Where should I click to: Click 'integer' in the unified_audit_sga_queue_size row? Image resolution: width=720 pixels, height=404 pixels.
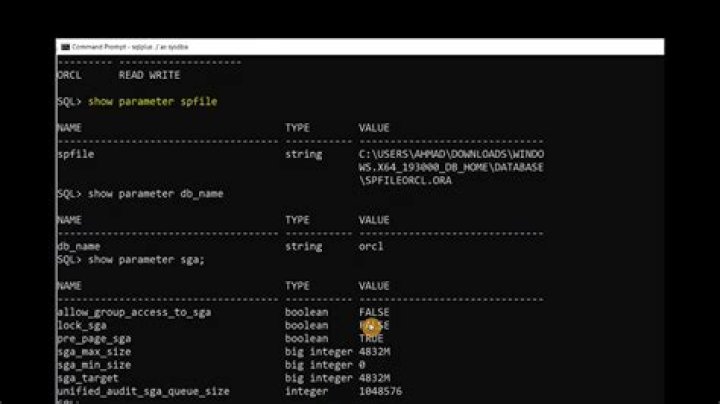click(306, 392)
